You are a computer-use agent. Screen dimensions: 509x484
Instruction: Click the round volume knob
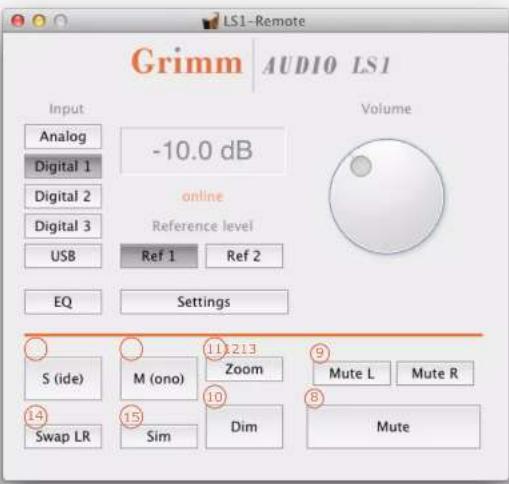point(387,196)
